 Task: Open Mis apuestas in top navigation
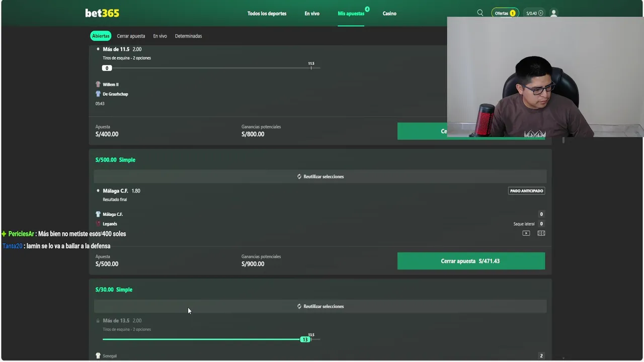click(351, 14)
